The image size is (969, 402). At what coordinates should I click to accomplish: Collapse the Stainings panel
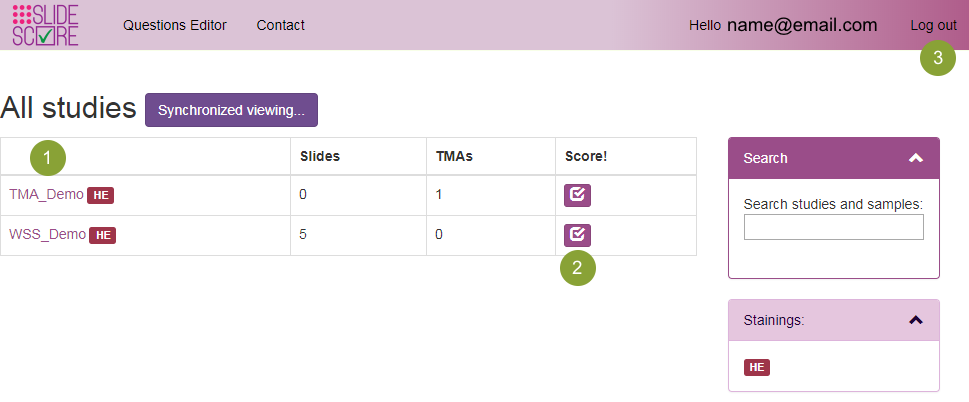(x=915, y=320)
